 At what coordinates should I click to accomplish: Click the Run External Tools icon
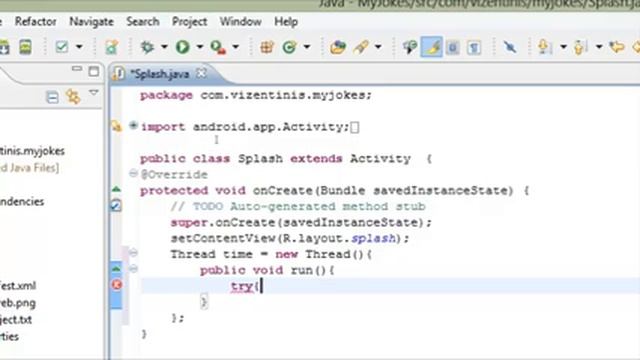218,47
